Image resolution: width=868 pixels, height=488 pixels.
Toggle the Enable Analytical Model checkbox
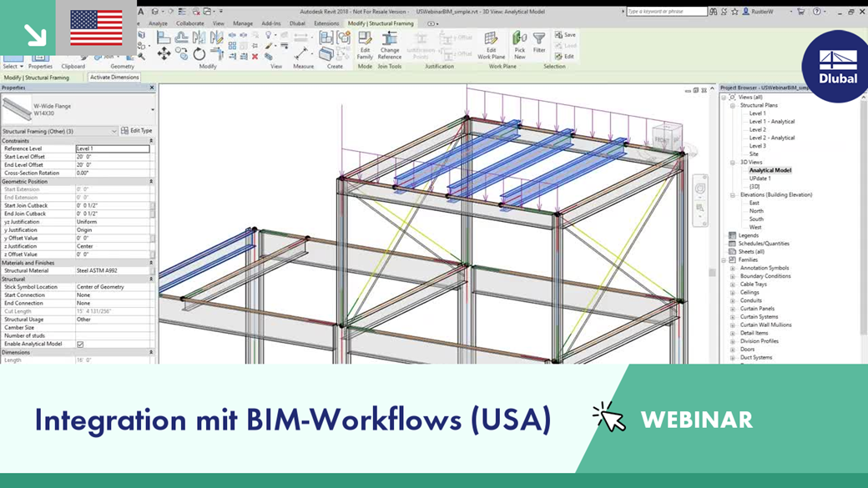(80, 345)
